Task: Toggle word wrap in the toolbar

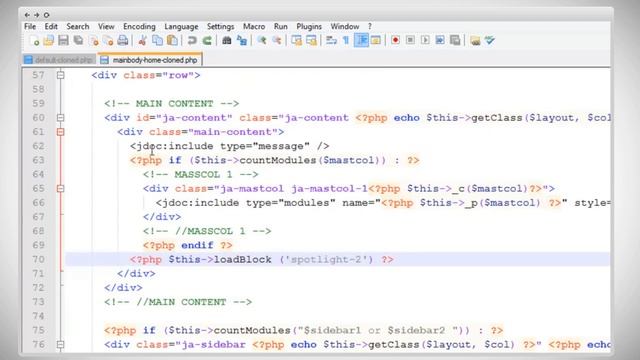Action: coord(331,40)
